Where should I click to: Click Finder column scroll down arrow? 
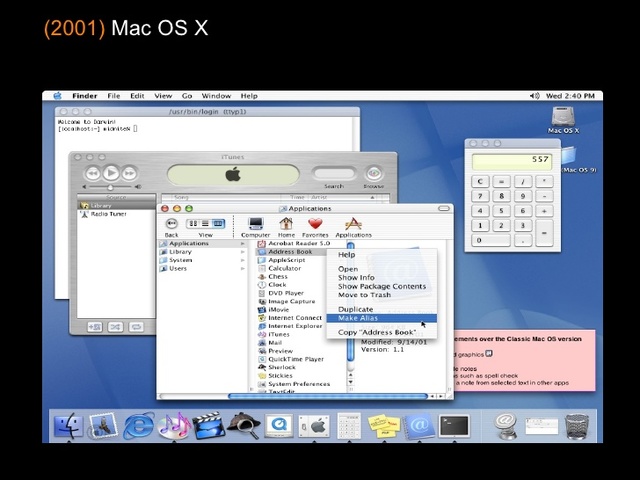[x=350, y=382]
